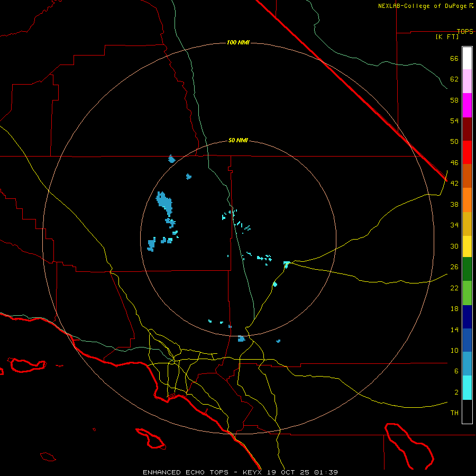Click the '18' legend value

tap(454, 309)
